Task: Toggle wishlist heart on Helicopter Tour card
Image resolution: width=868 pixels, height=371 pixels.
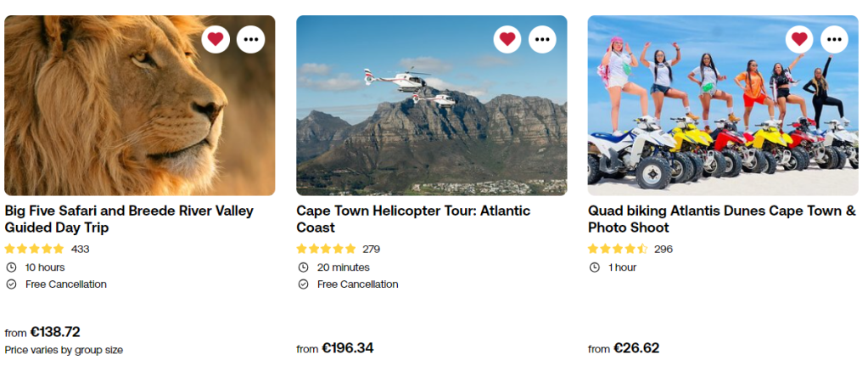Action: [x=507, y=39]
